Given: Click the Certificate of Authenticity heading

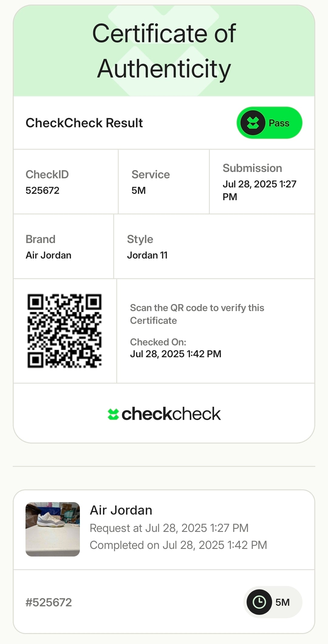Looking at the screenshot, I should tap(164, 51).
